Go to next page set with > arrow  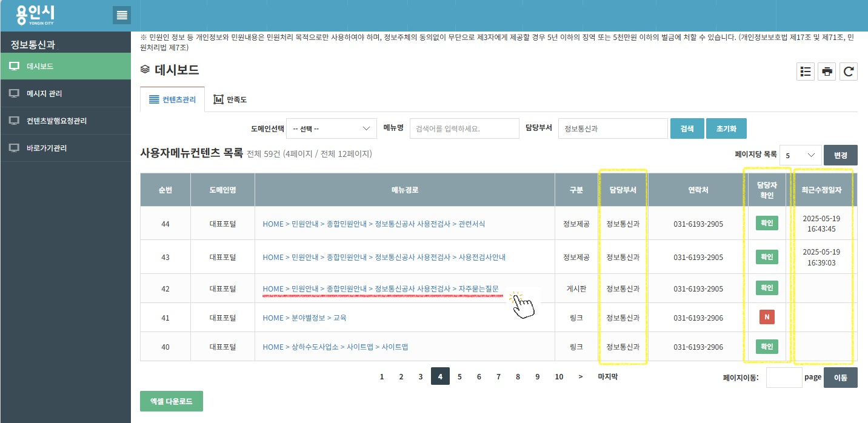pyautogui.click(x=581, y=377)
